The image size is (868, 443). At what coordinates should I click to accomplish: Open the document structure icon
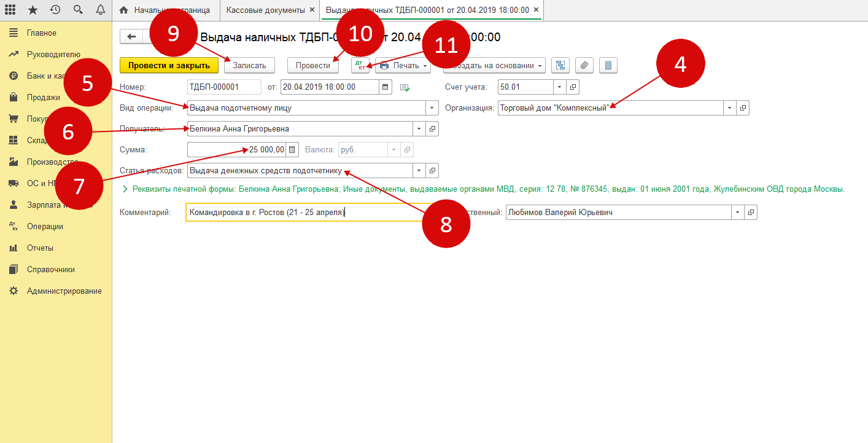click(x=560, y=65)
